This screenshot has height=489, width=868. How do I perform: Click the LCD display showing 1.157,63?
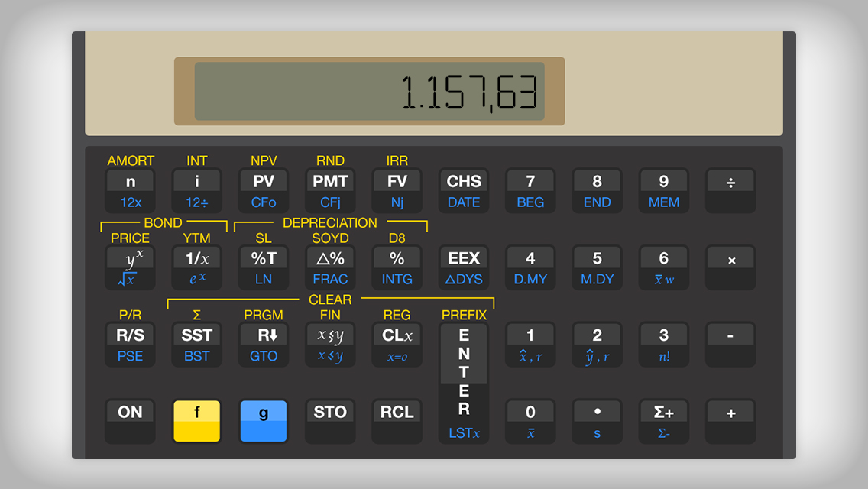point(369,92)
